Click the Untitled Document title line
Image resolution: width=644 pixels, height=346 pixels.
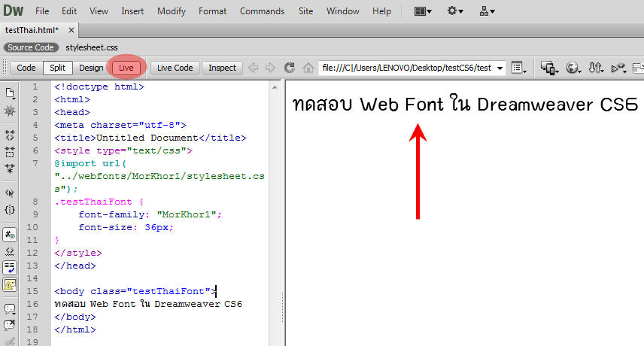point(150,138)
